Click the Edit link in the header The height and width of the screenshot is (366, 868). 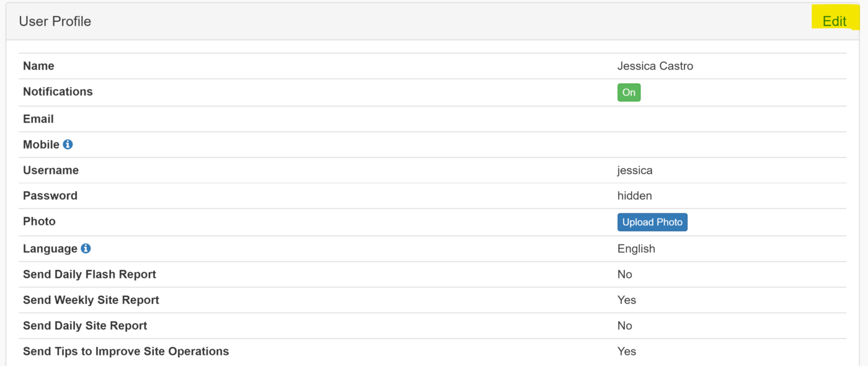tap(834, 21)
